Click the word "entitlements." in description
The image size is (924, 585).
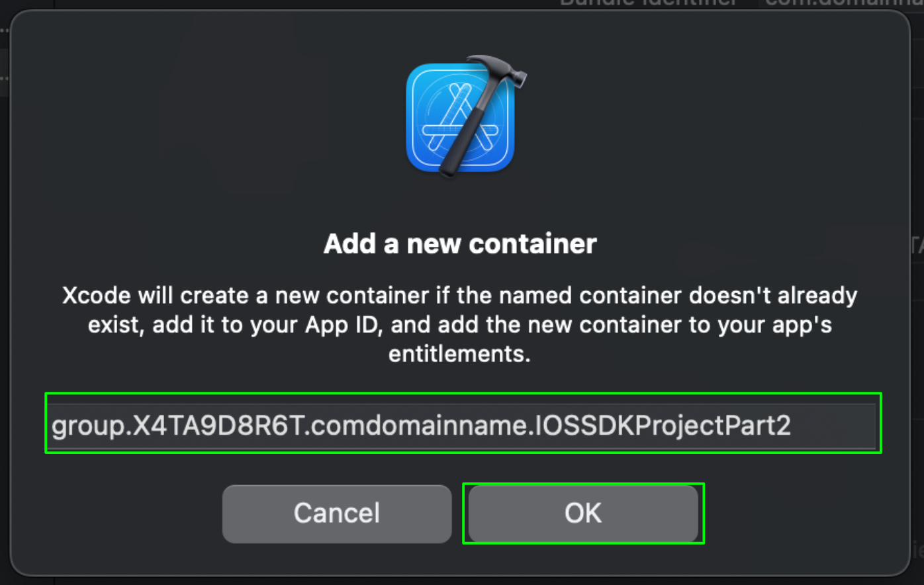point(459,354)
